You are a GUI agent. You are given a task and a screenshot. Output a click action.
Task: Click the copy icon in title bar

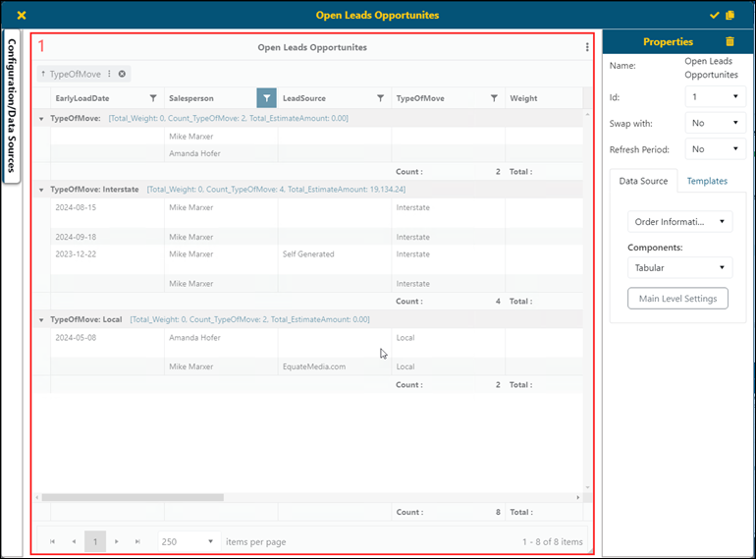(729, 15)
